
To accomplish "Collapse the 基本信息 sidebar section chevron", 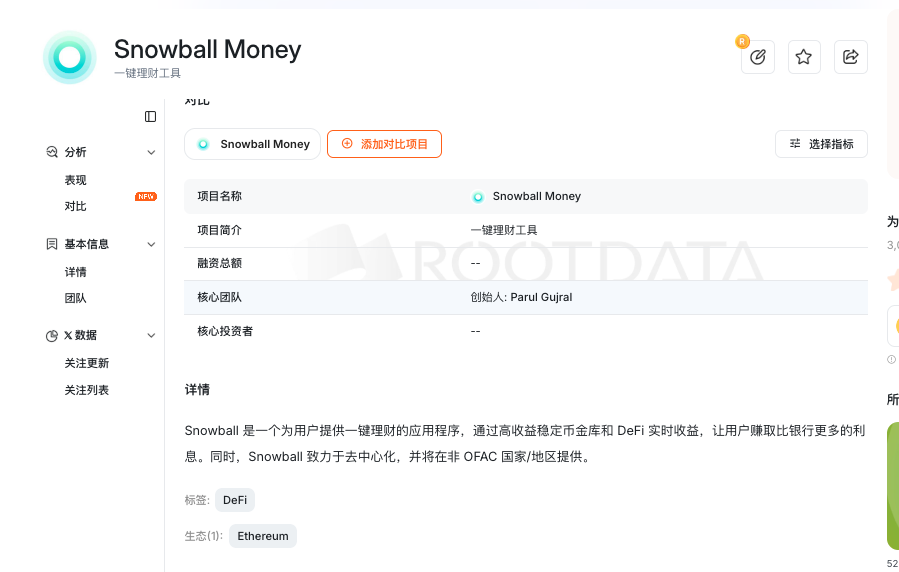I will [151, 244].
